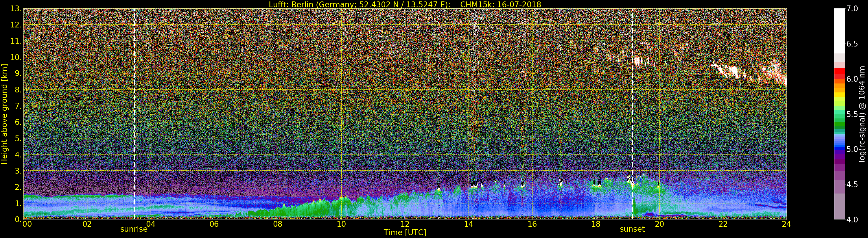Click the time axis tick '12'
The width and height of the screenshot is (868, 238).
(x=405, y=224)
